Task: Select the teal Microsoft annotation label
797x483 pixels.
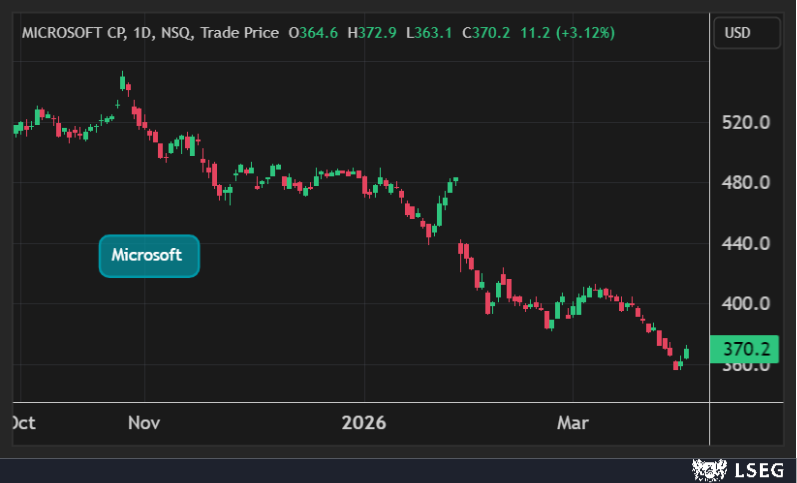Action: [x=149, y=255]
